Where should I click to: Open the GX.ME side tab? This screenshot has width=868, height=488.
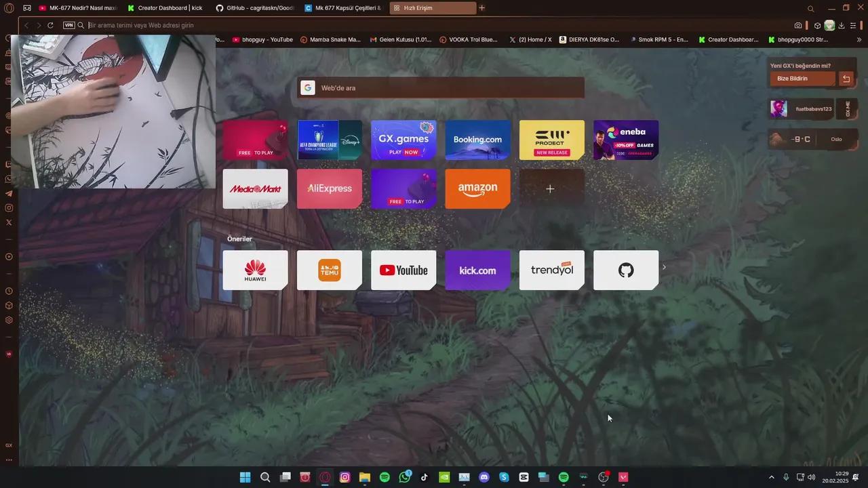pyautogui.click(x=847, y=108)
